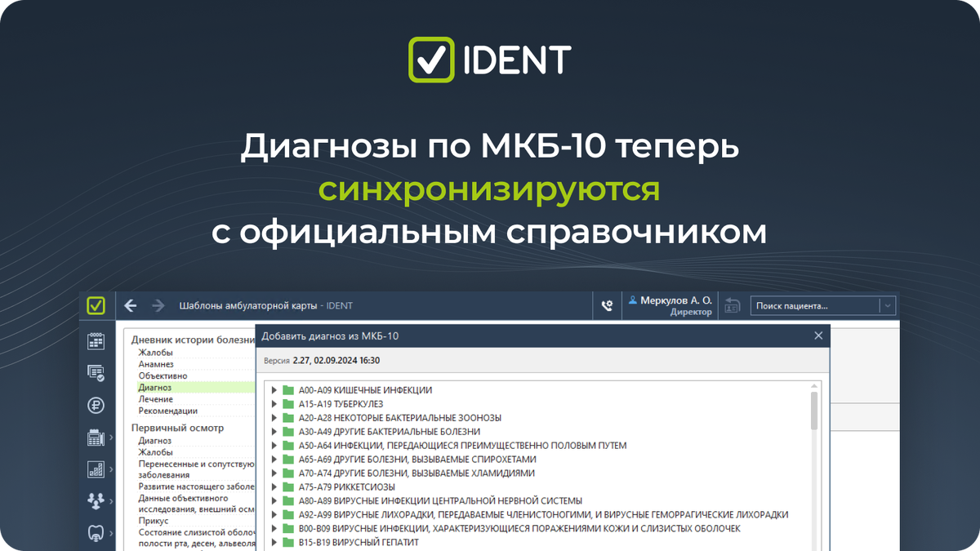Expand A50-A64 инфекции половым путем arrow
This screenshot has width=980, height=551.
tap(274, 446)
